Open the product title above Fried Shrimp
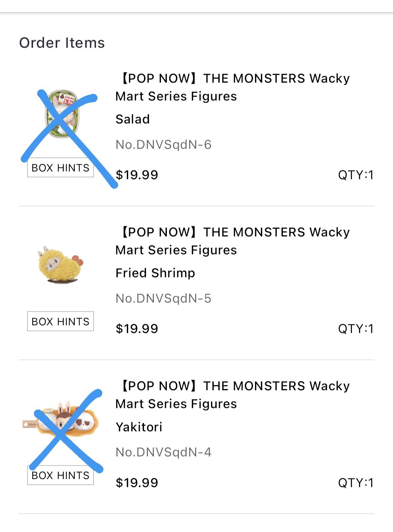Viewport: 393px width, 532px height. 232,241
